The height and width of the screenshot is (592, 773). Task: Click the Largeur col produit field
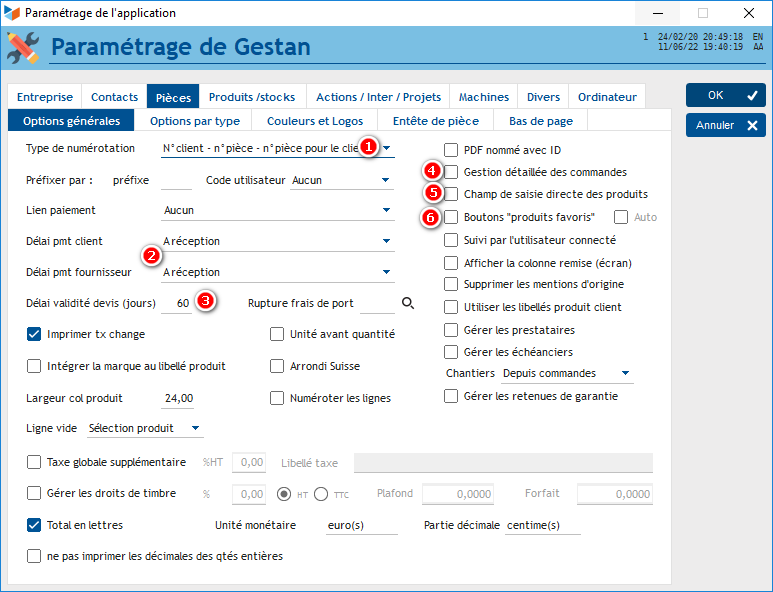click(178, 398)
